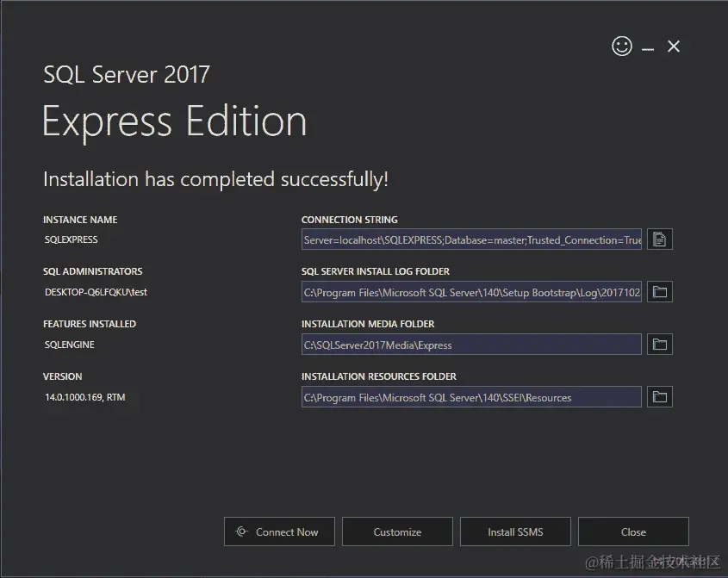The height and width of the screenshot is (578, 728).
Task: Select the Connection String text field
Action: pyautogui.click(x=471, y=239)
